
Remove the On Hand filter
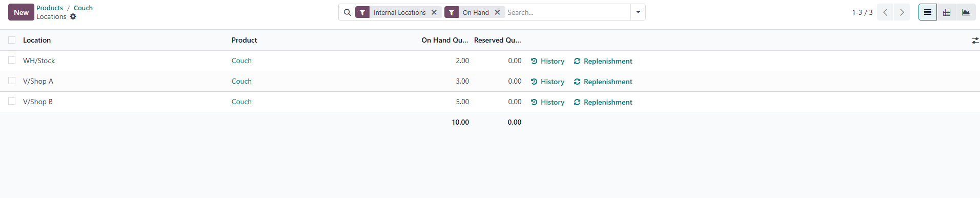(497, 12)
